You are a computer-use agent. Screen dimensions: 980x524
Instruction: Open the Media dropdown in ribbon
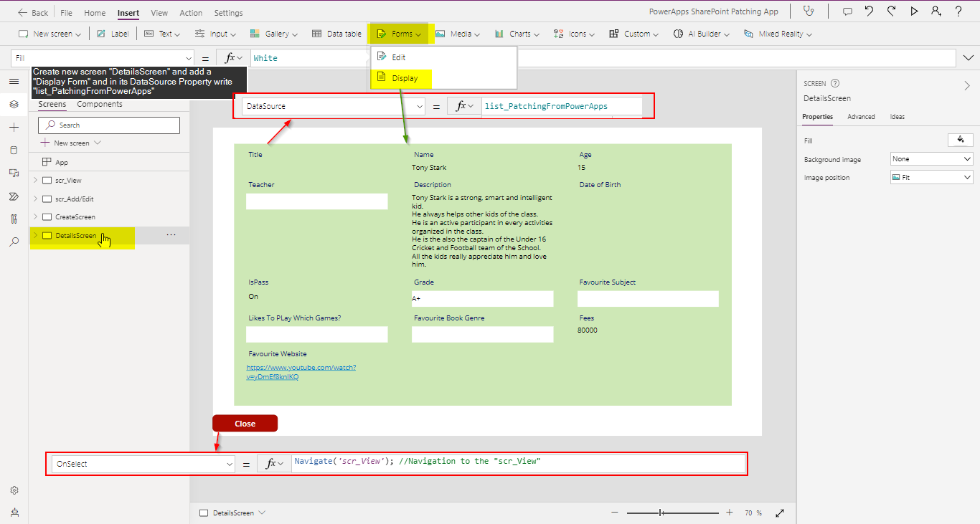[x=458, y=34]
